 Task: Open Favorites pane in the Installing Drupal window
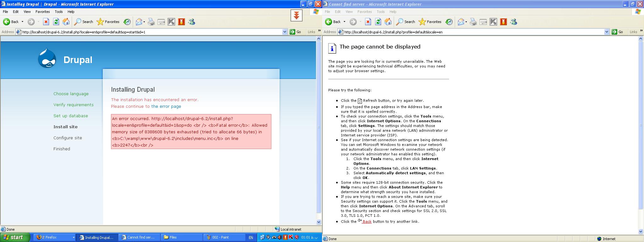(108, 22)
